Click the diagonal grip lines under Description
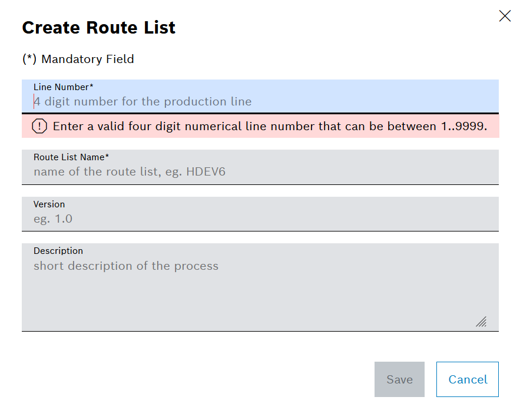This screenshot has height=420, width=520. (482, 322)
